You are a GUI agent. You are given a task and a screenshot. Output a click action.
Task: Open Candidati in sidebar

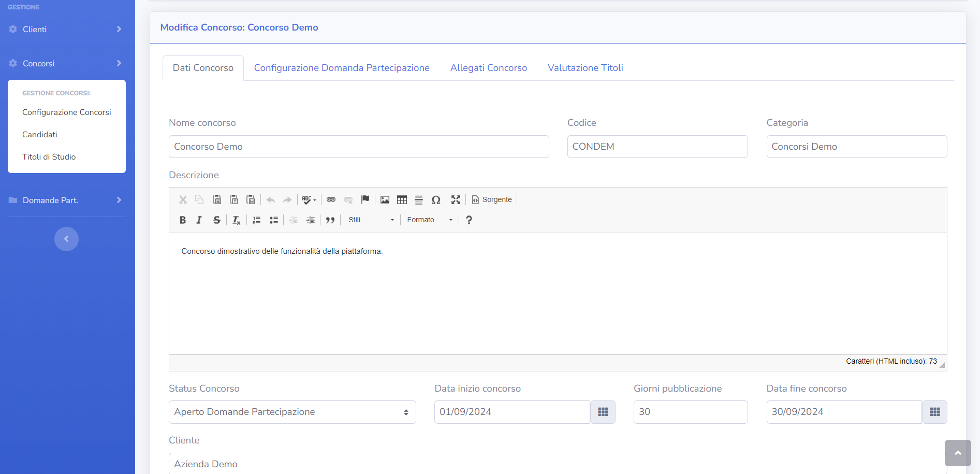[x=40, y=135]
